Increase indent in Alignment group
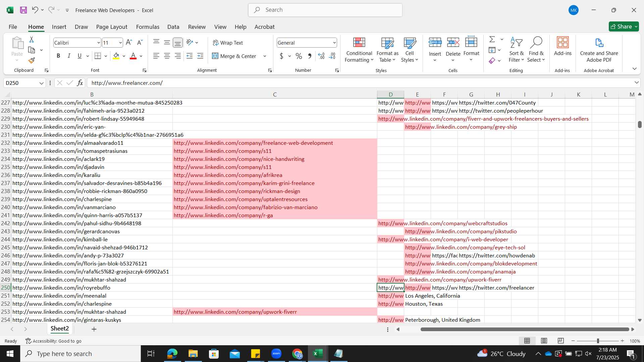Viewport: 644px width, 362px height. pos(200,56)
